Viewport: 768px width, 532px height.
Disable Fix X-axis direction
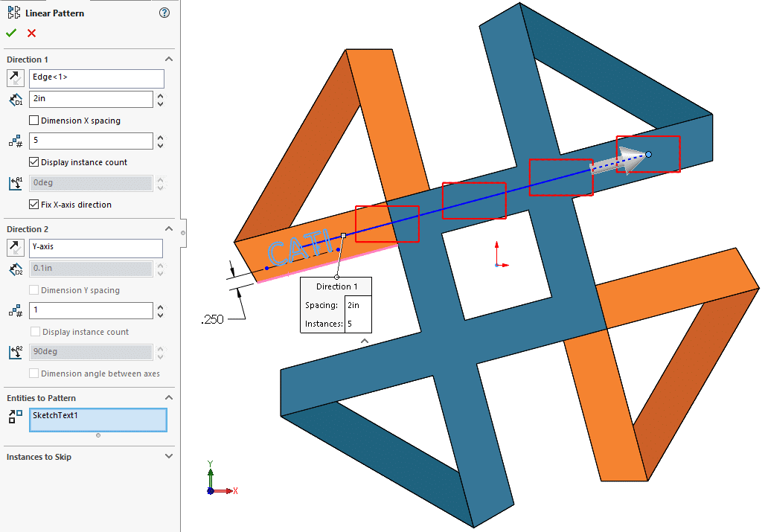[33, 205]
